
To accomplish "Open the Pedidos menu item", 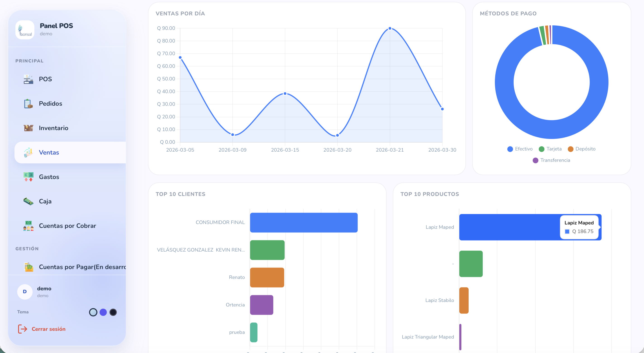I will tap(50, 104).
